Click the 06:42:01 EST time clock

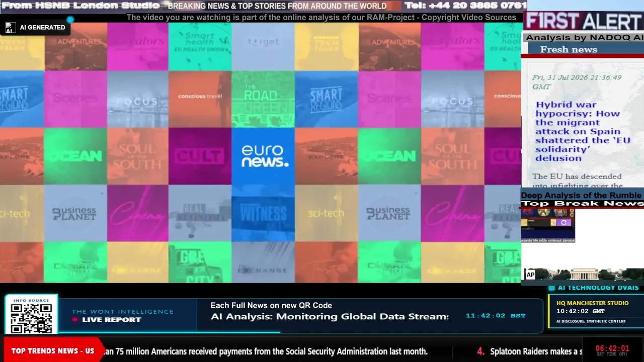612,348
